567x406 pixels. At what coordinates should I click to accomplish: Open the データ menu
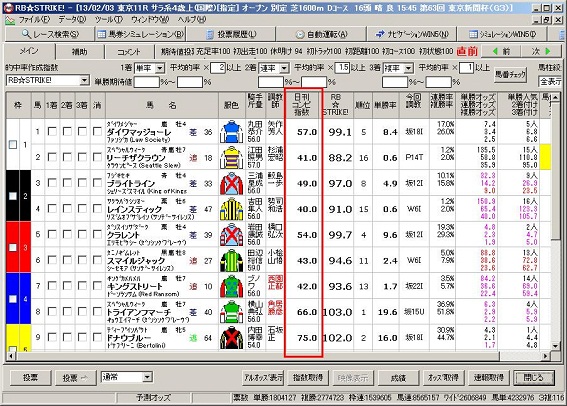click(72, 20)
